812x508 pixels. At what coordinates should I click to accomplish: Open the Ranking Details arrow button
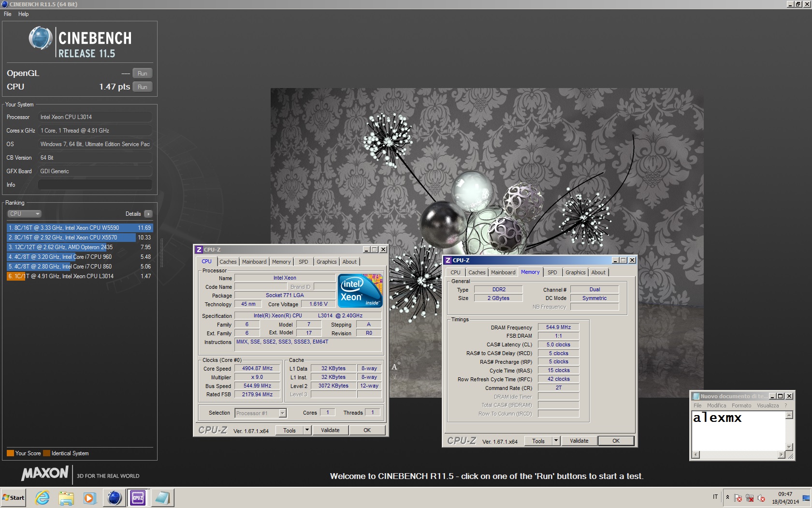pyautogui.click(x=148, y=214)
